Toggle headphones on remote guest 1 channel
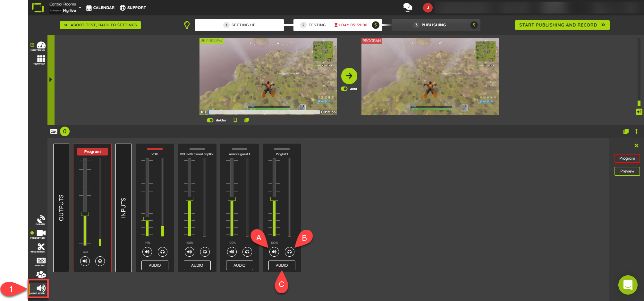644x301 pixels. pos(247,252)
